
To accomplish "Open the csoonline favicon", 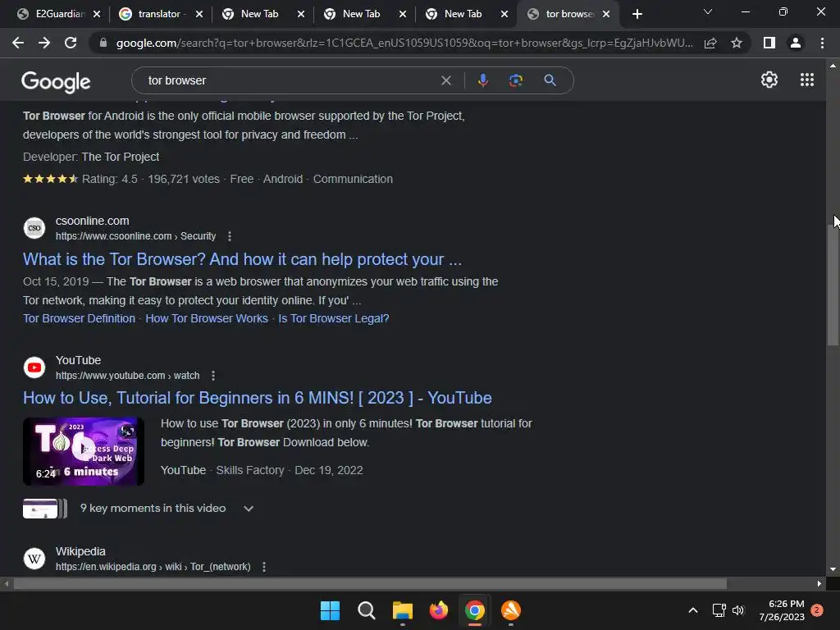I will [34, 228].
